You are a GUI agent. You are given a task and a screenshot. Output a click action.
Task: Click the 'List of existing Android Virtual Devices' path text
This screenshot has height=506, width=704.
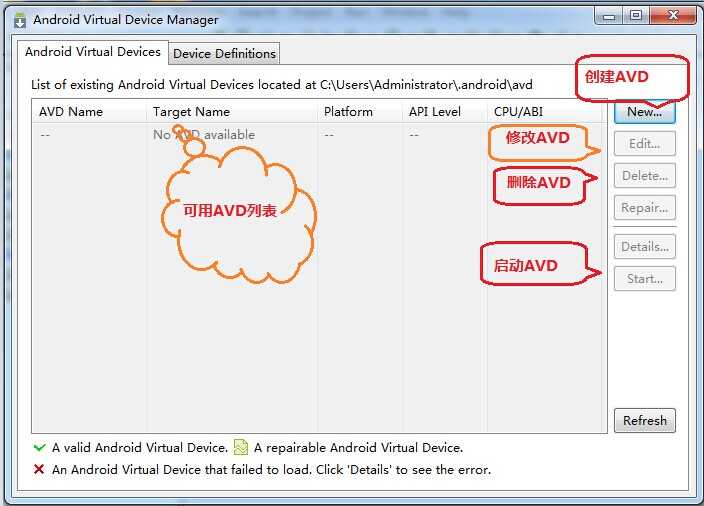pos(282,84)
